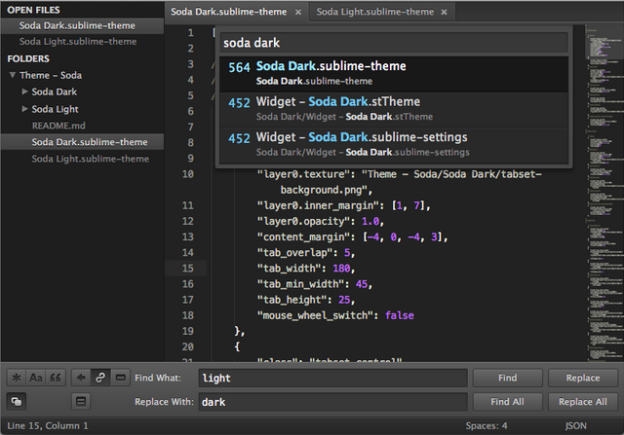Click the "tab_width" key in code

[x=289, y=268]
